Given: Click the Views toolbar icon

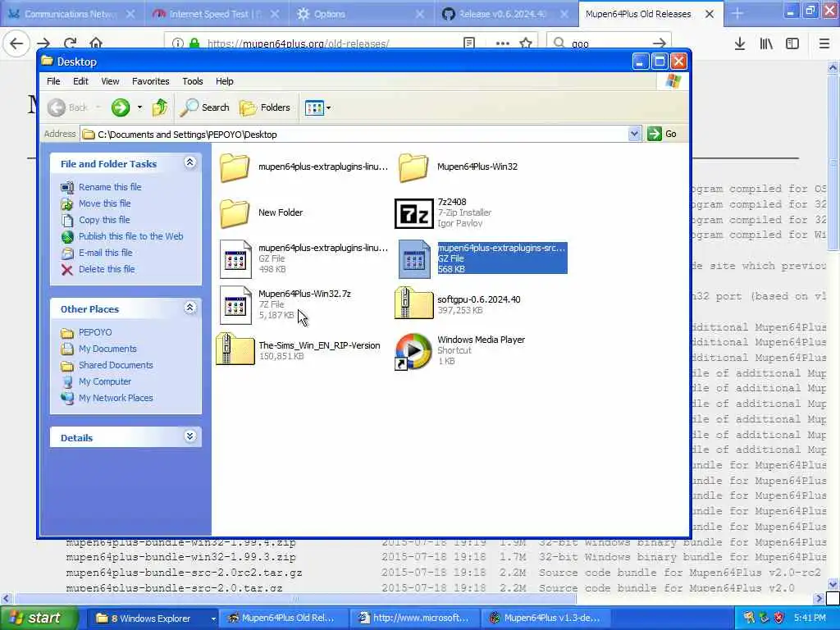Looking at the screenshot, I should [314, 107].
